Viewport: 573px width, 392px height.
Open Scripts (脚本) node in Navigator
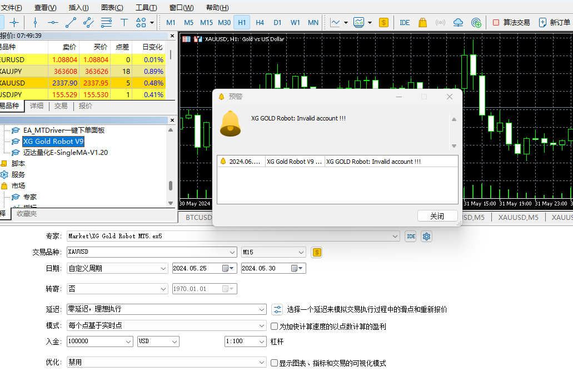[x=18, y=163]
